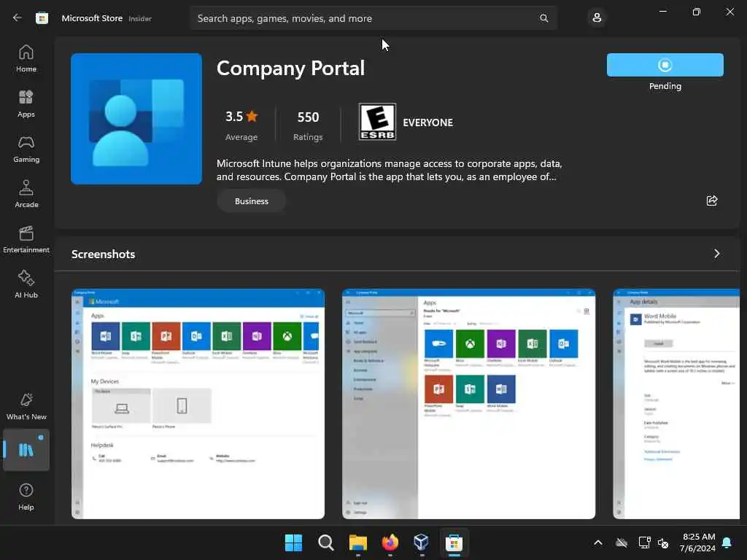Image resolution: width=747 pixels, height=560 pixels.
Task: Open Apps section in the sidebar
Action: [26, 104]
